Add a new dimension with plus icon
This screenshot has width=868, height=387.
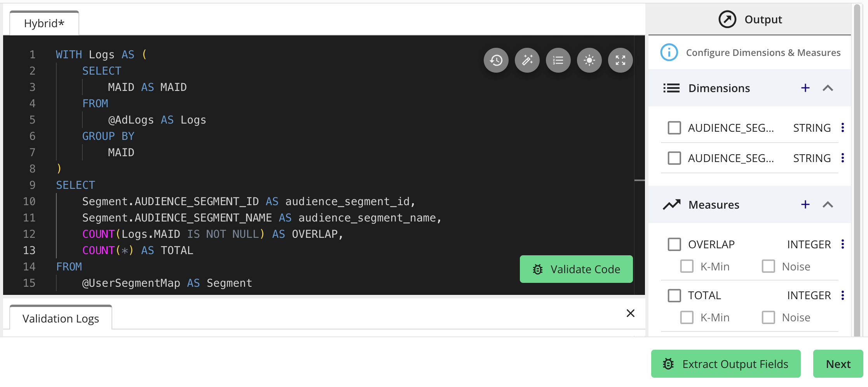[x=805, y=88]
